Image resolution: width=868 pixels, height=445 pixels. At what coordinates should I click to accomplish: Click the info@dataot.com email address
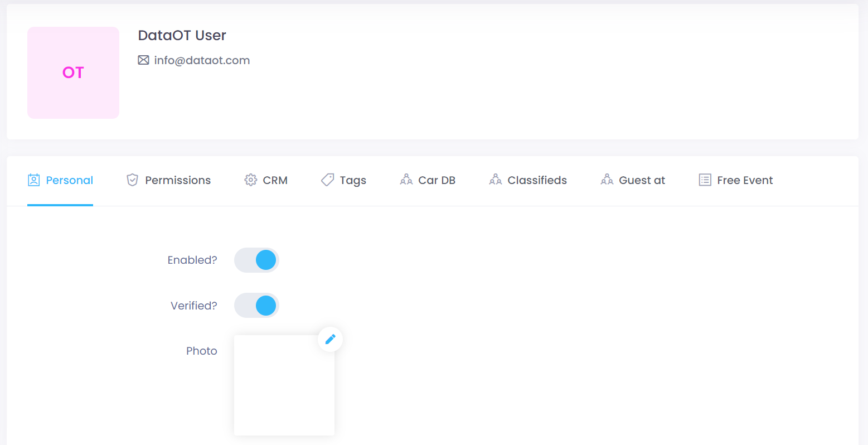tap(202, 60)
